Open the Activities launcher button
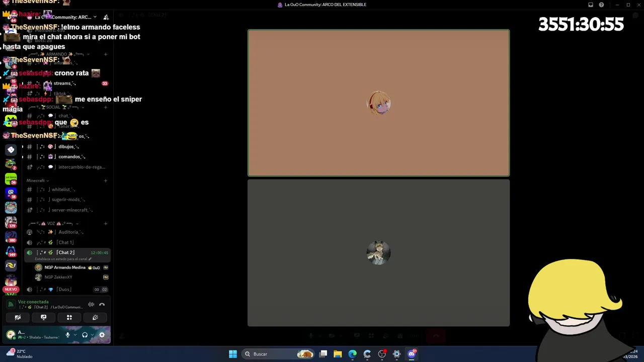Viewport: 644px width, 362px height. click(x=69, y=317)
